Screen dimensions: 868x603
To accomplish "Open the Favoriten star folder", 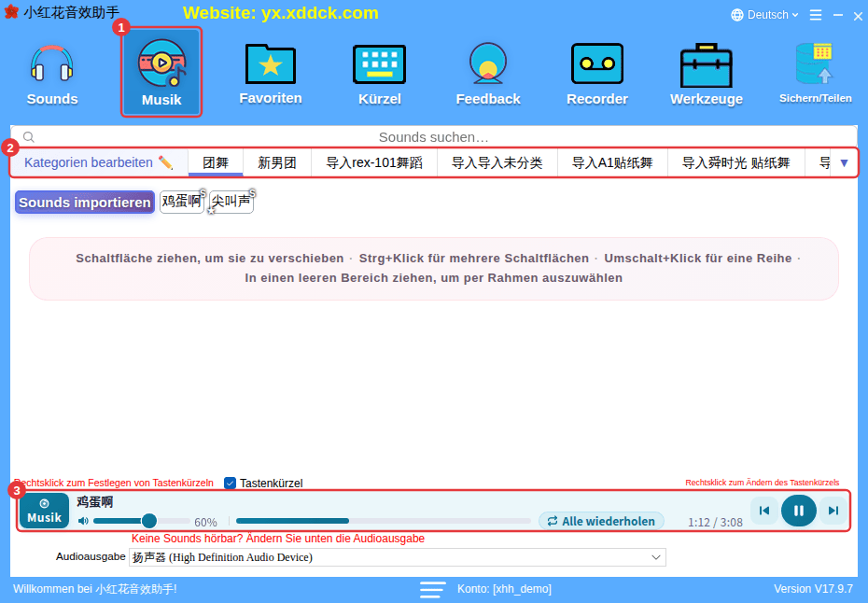I will [270, 75].
